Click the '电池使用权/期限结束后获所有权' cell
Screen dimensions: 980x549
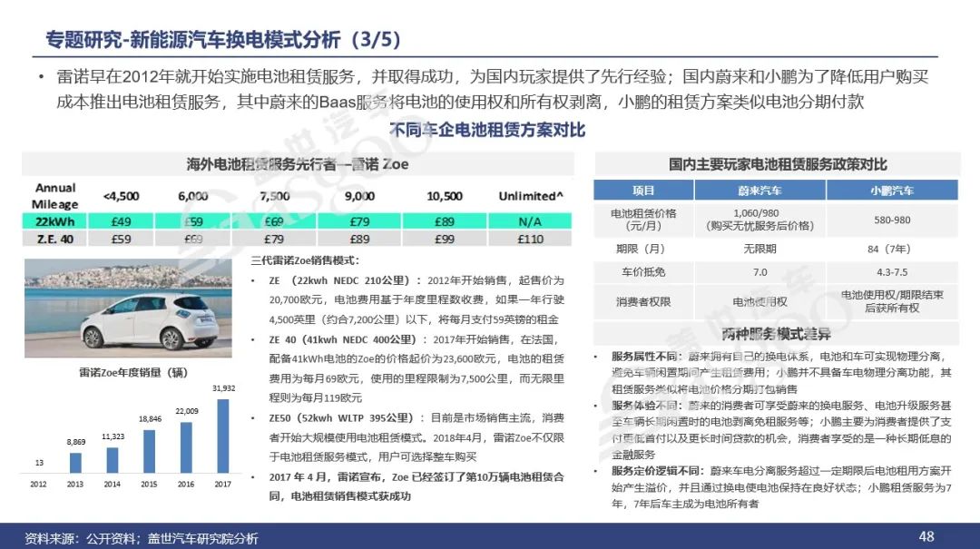[x=892, y=301]
